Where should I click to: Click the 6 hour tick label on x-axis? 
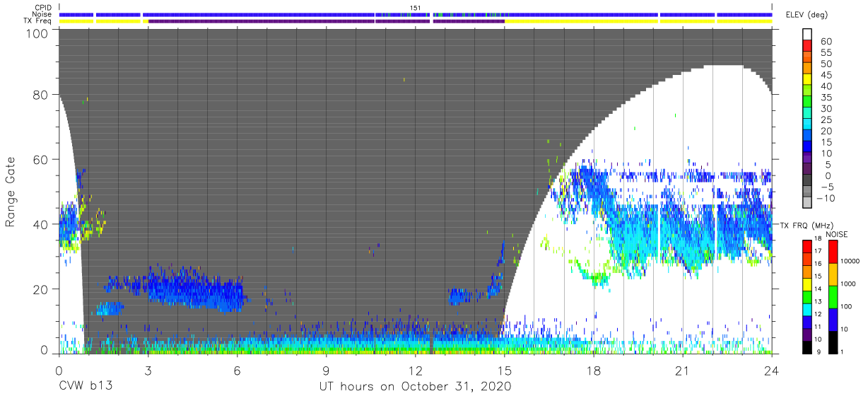(237, 371)
